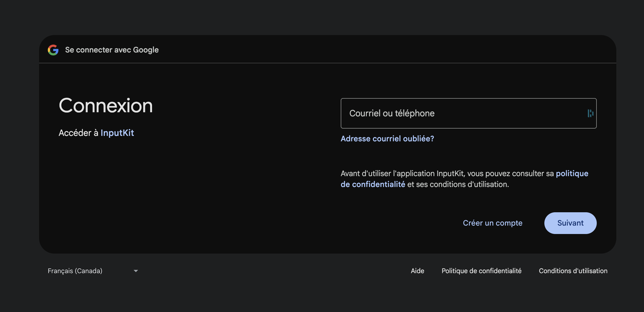Focus the Courriel ou téléphone input field

tap(469, 113)
